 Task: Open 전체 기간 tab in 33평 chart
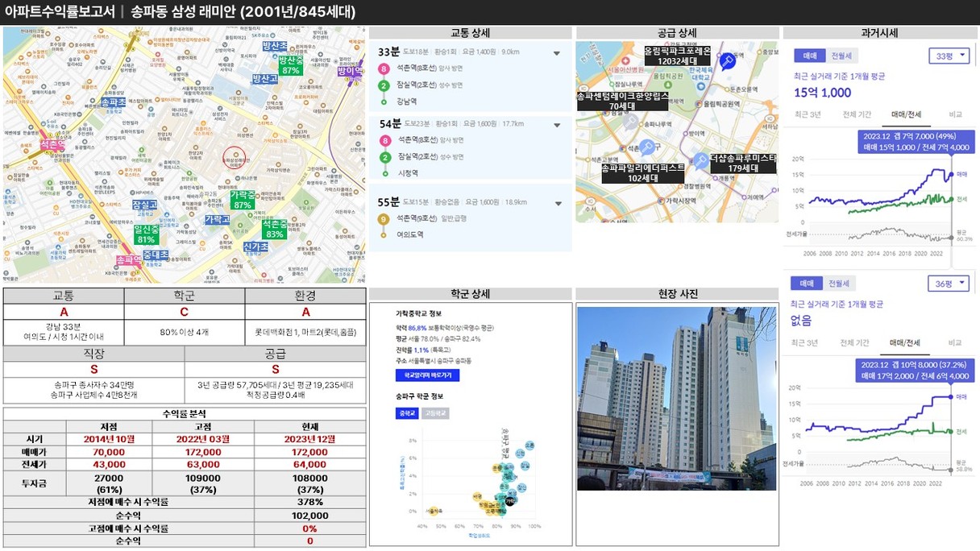(x=855, y=114)
